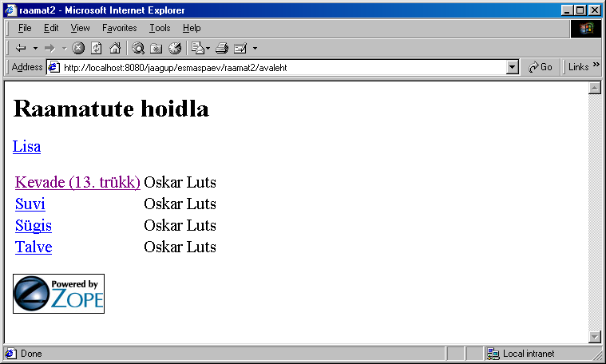Open the Tools menu
Image resolution: width=606 pixels, height=364 pixels.
click(160, 28)
